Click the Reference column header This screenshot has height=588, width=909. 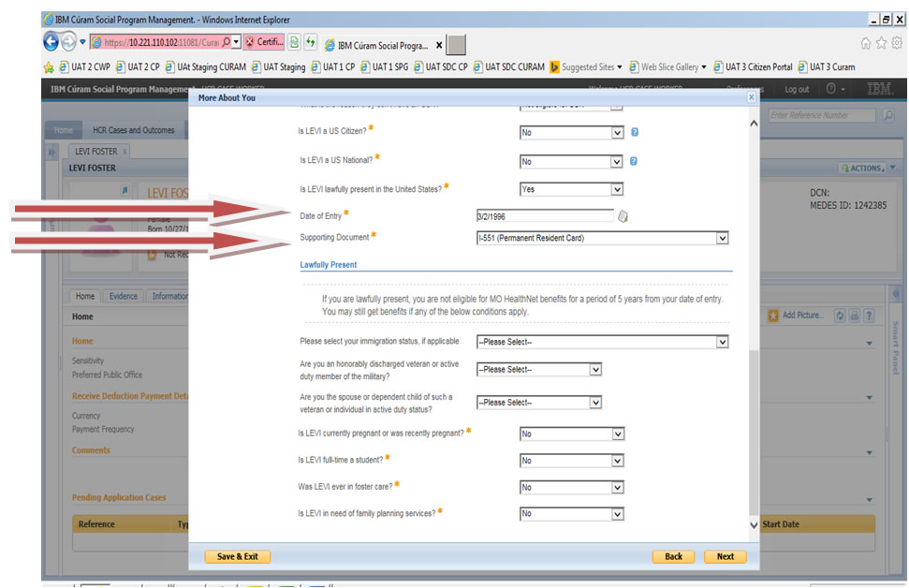point(96,524)
